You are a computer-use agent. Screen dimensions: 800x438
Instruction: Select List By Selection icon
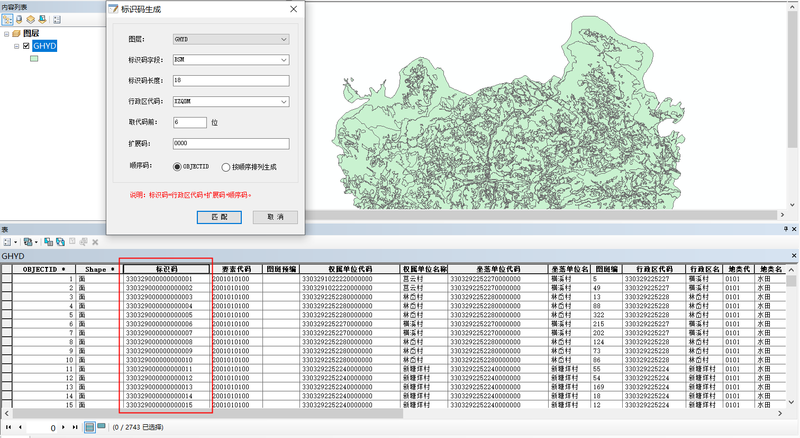pyautogui.click(x=42, y=19)
